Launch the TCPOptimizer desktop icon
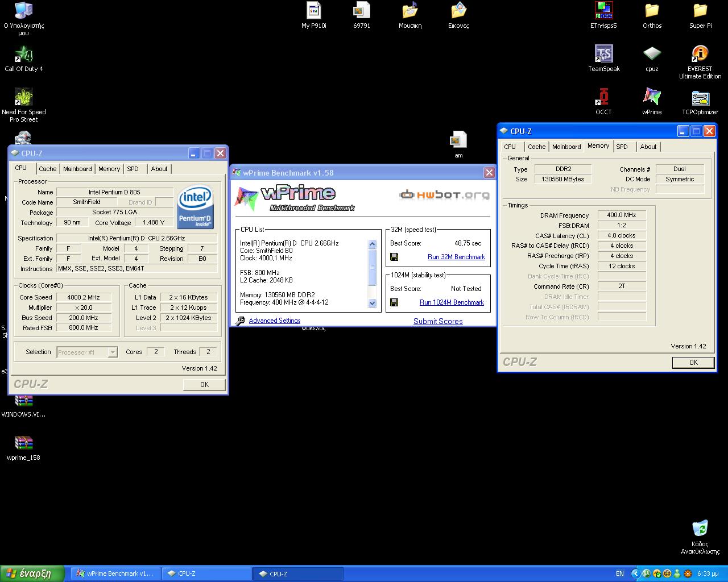Viewport: 728px width, 582px height. click(x=700, y=102)
